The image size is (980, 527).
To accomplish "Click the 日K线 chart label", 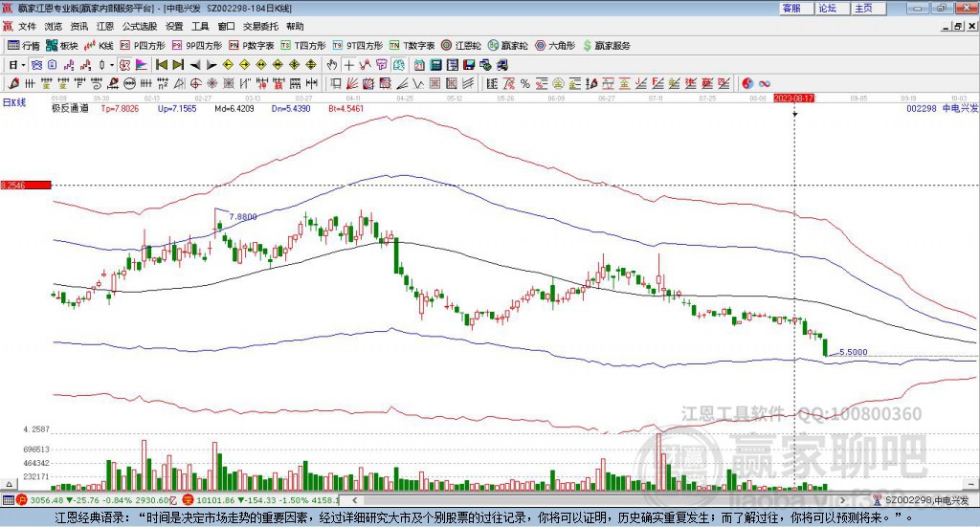I will point(14,102).
